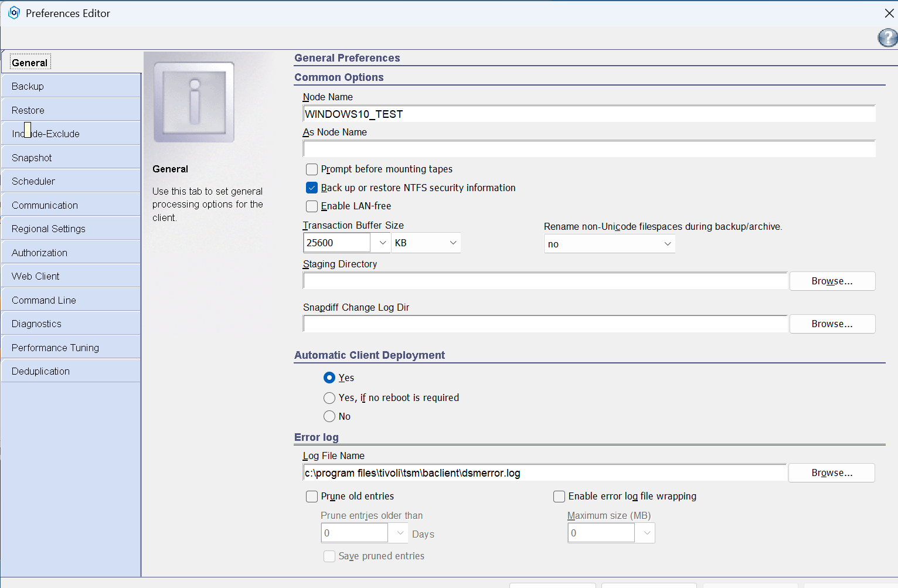Open the KB unit dropdown

coord(453,243)
